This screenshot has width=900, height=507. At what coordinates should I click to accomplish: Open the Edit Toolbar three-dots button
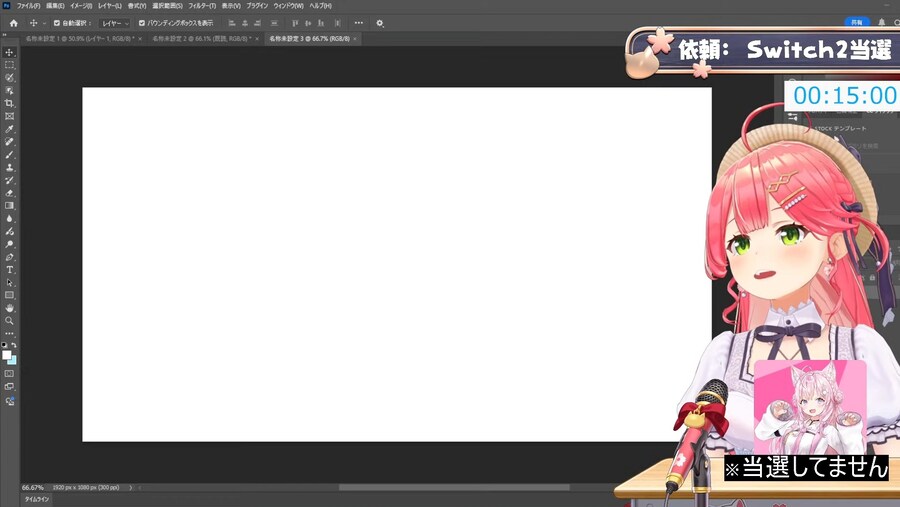[9, 334]
